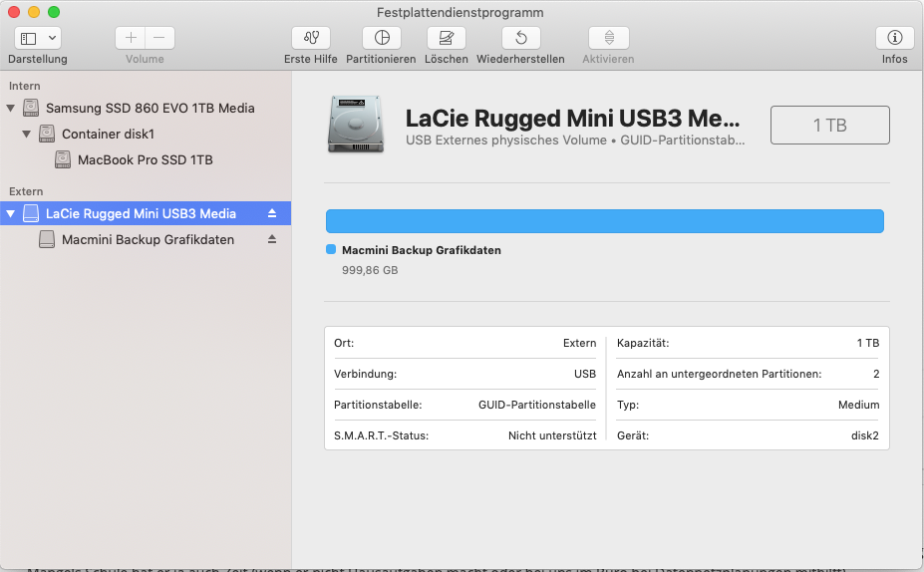The width and height of the screenshot is (924, 572).
Task: Click the Intern section header
Action: click(25, 86)
